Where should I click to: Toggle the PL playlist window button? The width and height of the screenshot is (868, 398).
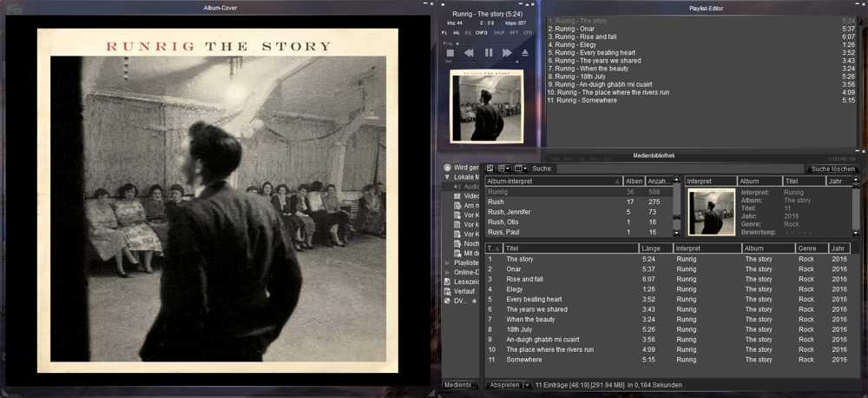445,32
